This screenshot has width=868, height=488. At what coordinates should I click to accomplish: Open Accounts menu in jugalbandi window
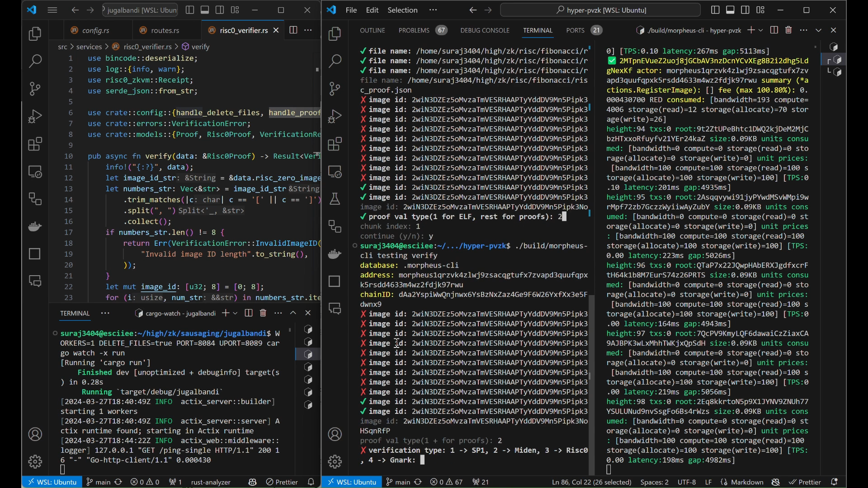pyautogui.click(x=35, y=434)
